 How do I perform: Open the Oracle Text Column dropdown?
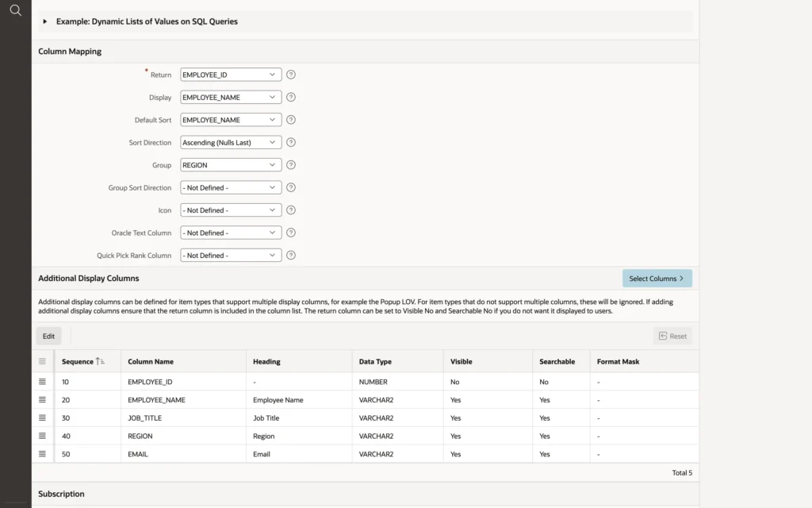231,233
